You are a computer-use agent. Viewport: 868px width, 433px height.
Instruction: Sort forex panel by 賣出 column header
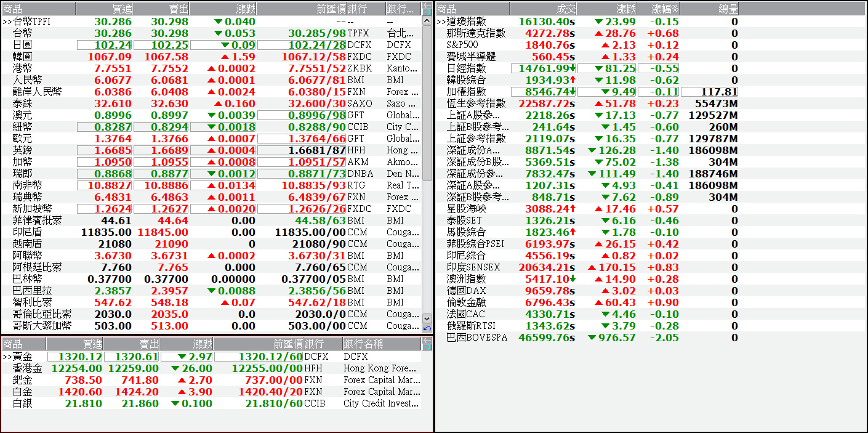(161, 9)
